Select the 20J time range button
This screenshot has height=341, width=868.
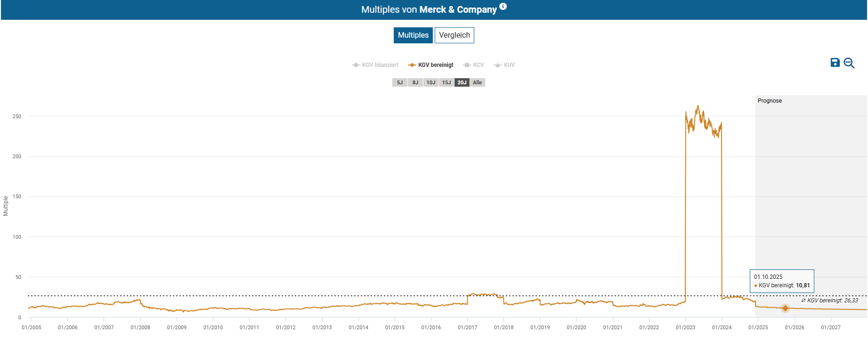462,82
